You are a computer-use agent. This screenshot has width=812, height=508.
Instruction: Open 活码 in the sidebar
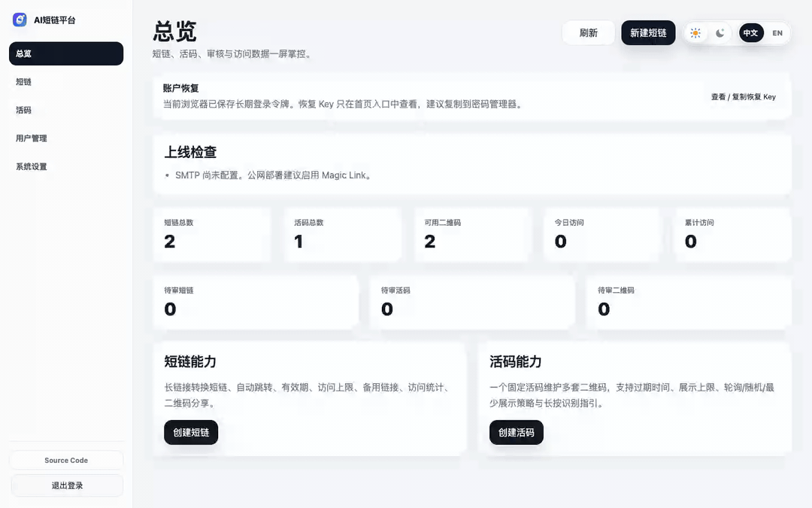(66, 110)
